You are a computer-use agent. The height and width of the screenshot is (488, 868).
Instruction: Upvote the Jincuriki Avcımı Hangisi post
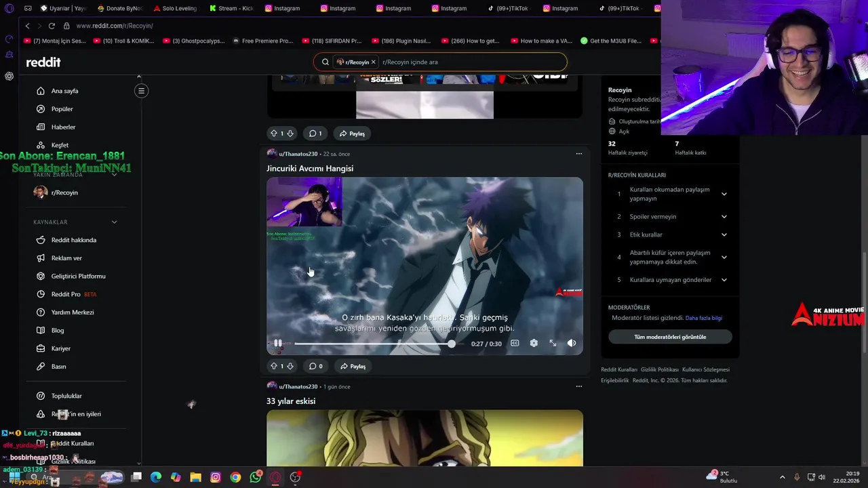click(x=274, y=366)
